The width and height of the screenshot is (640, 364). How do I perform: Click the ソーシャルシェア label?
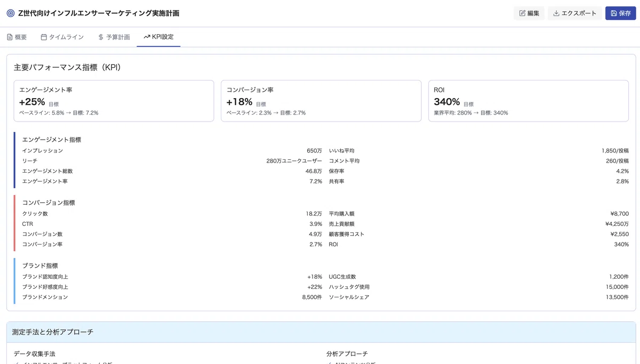[x=349, y=297]
